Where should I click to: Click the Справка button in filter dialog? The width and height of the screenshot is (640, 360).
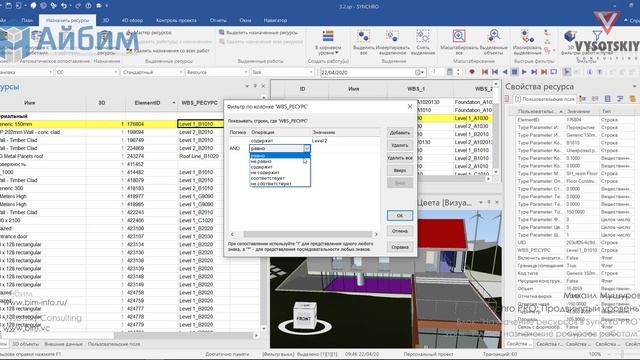pyautogui.click(x=400, y=247)
